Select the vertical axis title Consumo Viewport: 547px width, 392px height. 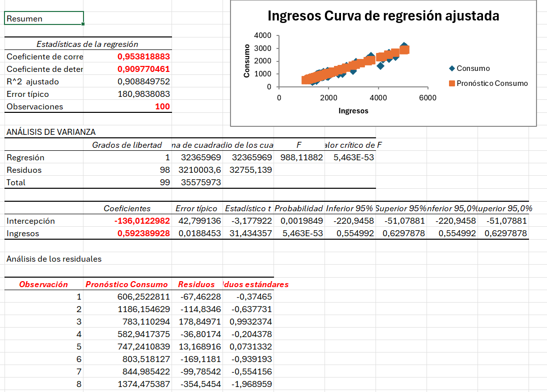246,61
